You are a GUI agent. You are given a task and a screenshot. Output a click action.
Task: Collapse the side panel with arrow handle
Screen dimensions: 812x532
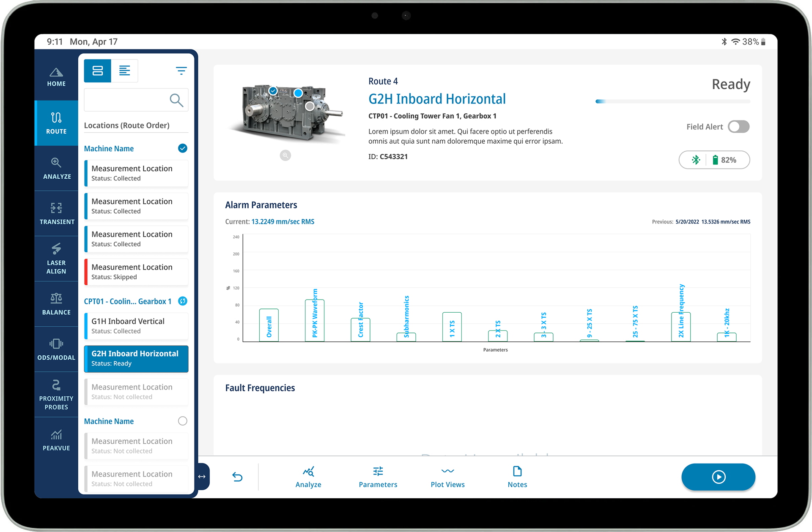click(x=202, y=477)
